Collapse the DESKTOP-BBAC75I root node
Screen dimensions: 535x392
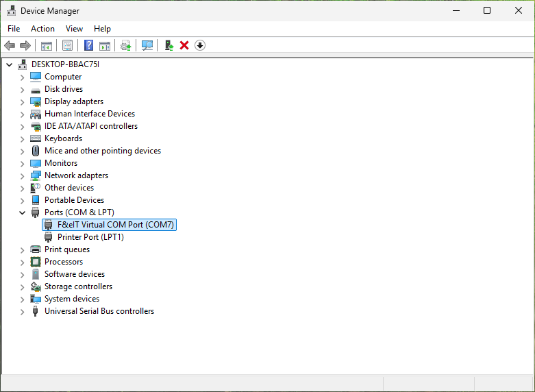[x=10, y=64]
